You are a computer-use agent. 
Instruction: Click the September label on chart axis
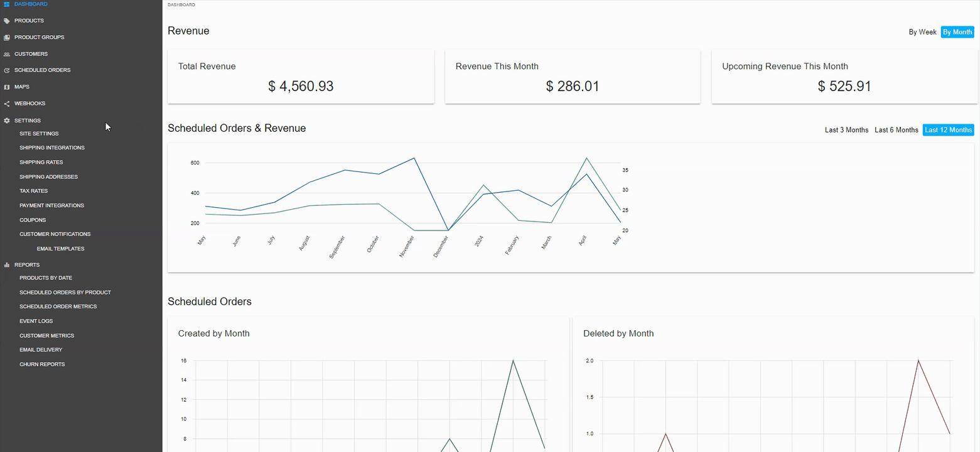coord(337,247)
